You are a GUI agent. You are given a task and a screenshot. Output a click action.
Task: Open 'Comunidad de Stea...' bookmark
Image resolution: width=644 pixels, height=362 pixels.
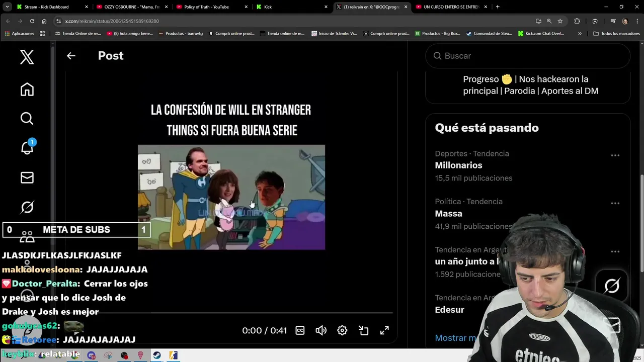[x=489, y=34]
